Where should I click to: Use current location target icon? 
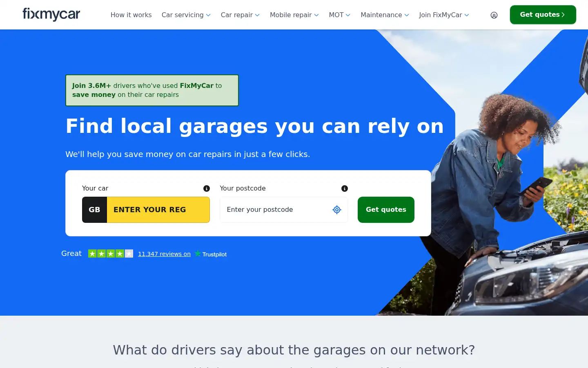pyautogui.click(x=337, y=210)
